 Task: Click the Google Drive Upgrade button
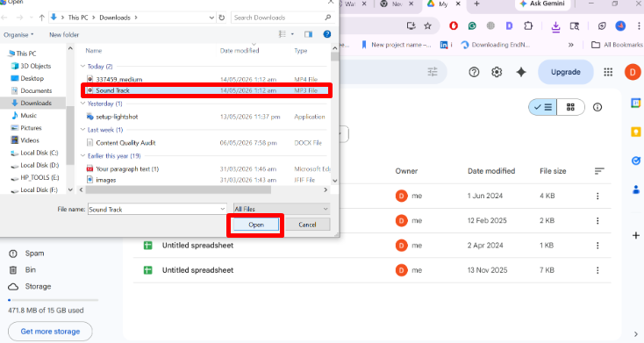click(566, 72)
